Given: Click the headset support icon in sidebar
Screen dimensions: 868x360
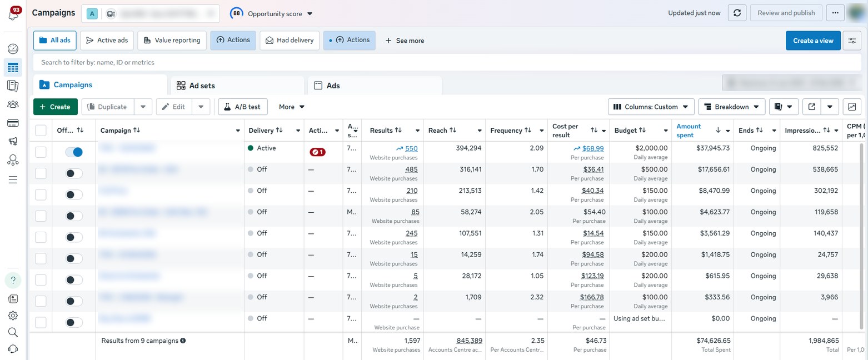Looking at the screenshot, I should tap(13, 349).
